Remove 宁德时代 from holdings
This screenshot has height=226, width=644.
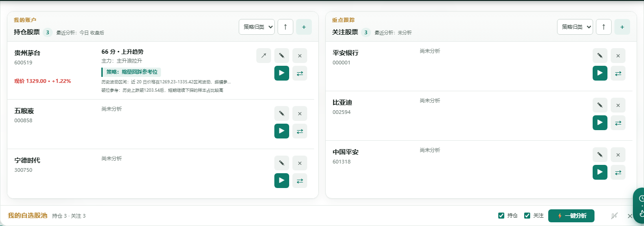(300, 163)
